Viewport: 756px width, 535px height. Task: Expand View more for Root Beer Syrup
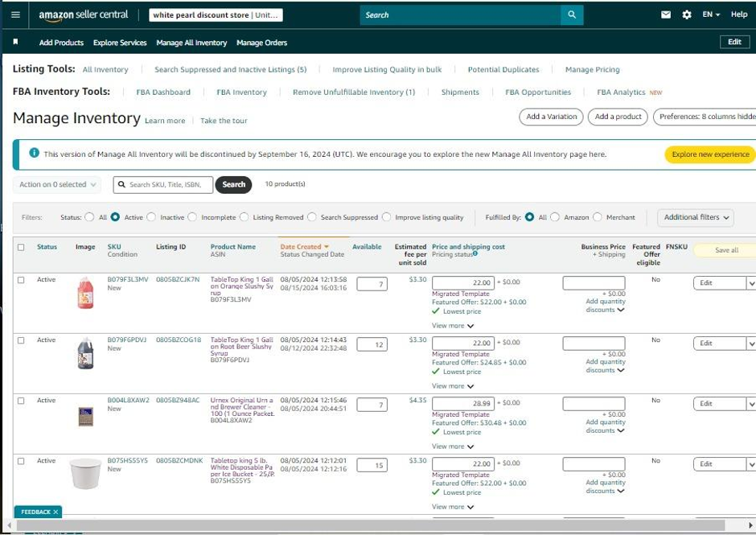[x=453, y=386]
